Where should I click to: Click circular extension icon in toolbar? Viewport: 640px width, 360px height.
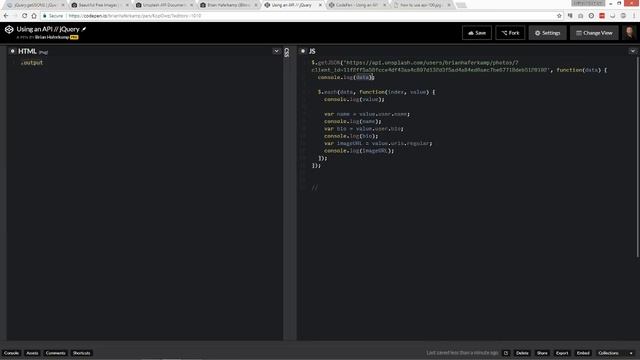[x=591, y=16]
